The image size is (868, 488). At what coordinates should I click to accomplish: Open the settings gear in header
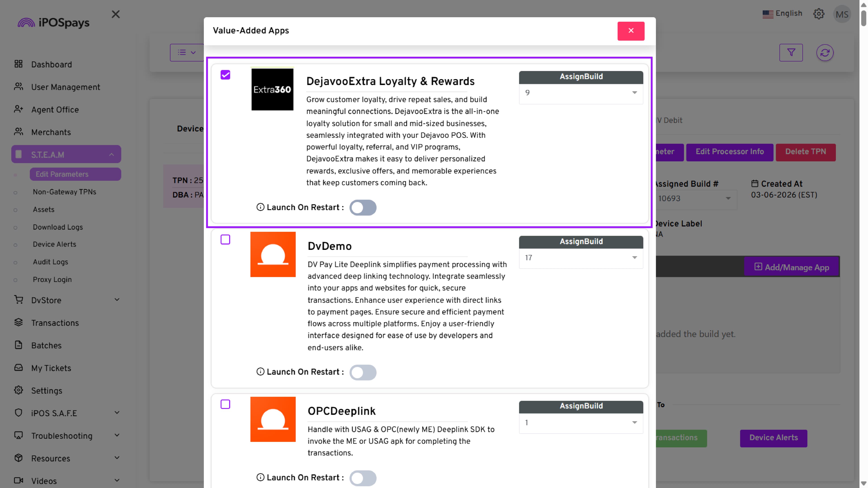click(818, 14)
